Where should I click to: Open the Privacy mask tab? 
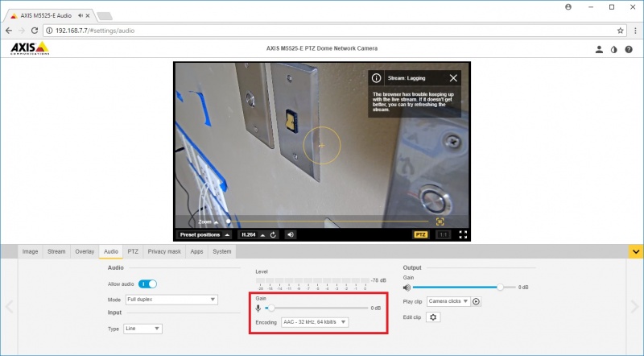pyautogui.click(x=164, y=251)
